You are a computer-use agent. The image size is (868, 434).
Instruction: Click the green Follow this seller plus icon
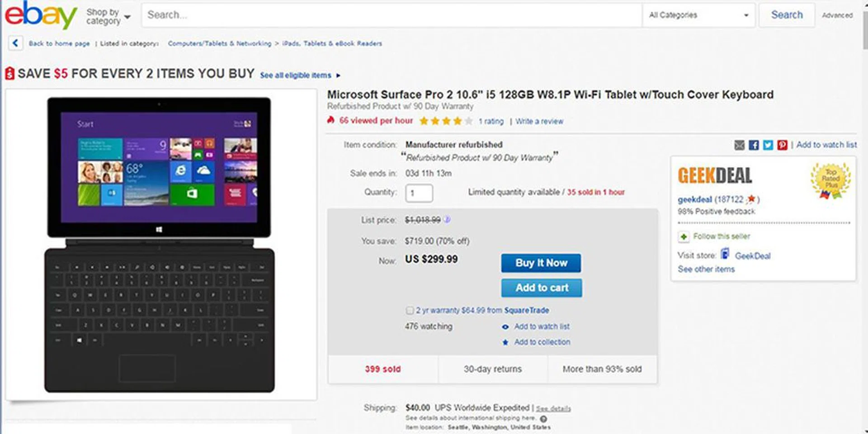684,236
